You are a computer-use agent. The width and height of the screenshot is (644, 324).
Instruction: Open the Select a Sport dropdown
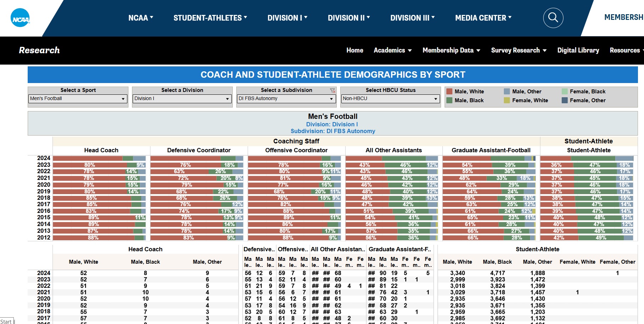point(78,99)
